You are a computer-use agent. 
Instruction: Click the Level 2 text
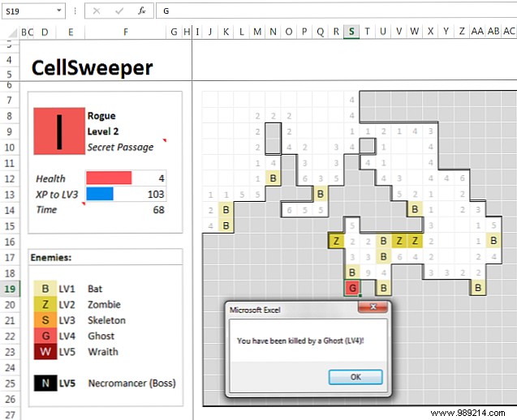pyautogui.click(x=103, y=131)
